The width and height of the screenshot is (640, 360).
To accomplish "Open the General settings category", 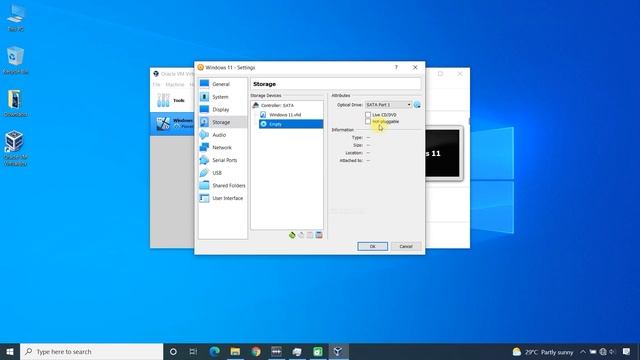I will [x=222, y=84].
